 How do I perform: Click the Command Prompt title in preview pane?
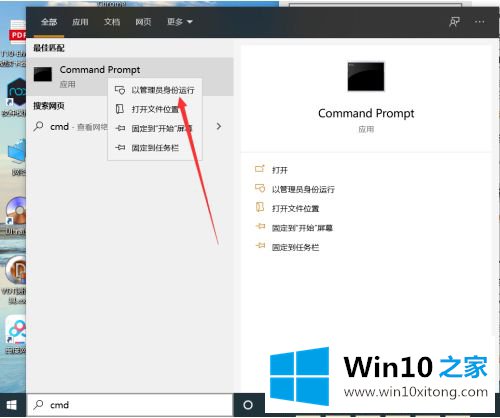coord(366,113)
